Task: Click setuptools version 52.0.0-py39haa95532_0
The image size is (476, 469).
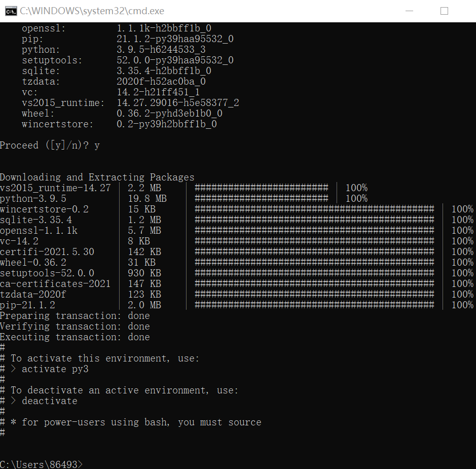Action: [175, 60]
